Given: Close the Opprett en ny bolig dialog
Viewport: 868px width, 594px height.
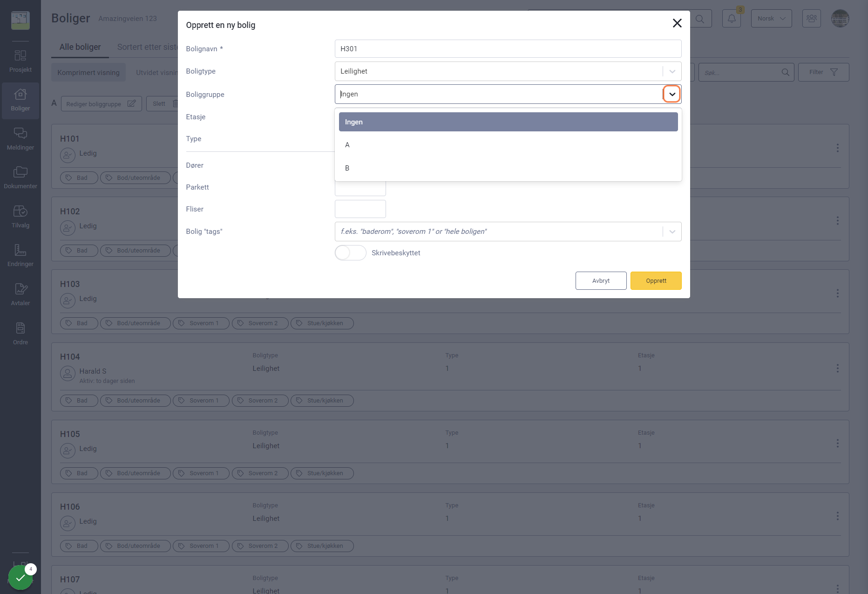Looking at the screenshot, I should [677, 23].
